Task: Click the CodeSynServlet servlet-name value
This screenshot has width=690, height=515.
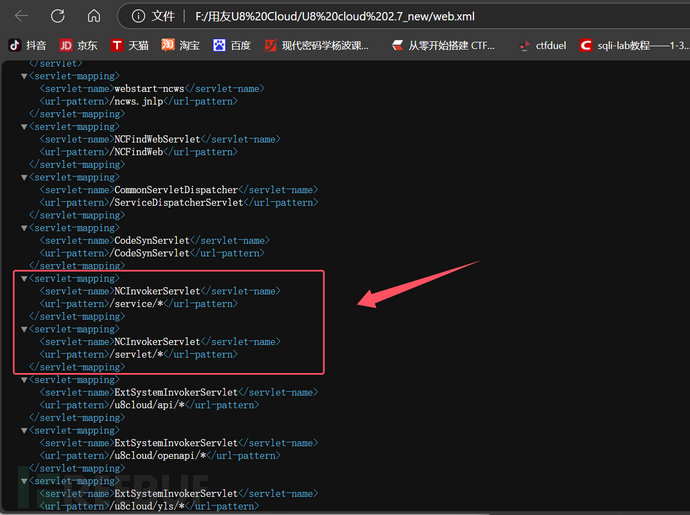Action: (x=152, y=240)
